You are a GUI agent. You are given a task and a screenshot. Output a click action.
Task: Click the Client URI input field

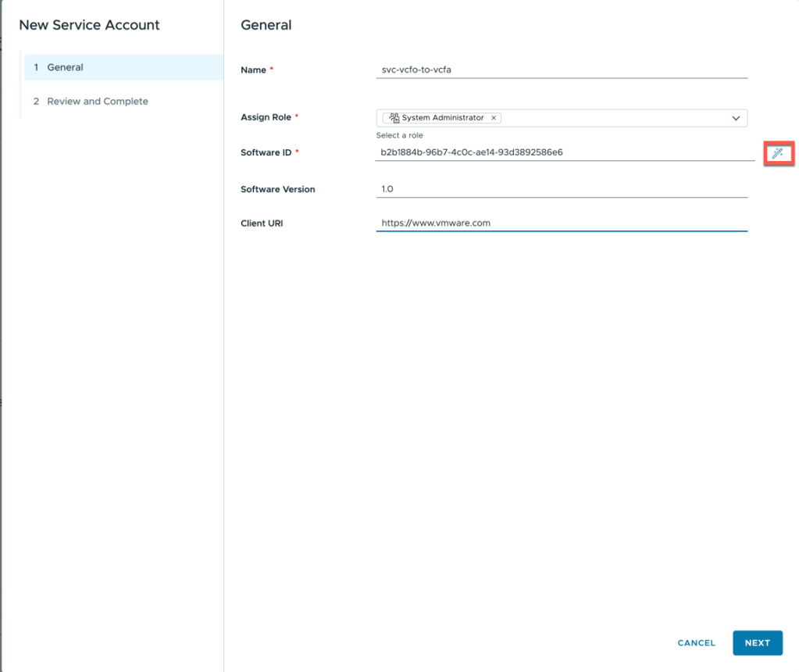pos(561,223)
